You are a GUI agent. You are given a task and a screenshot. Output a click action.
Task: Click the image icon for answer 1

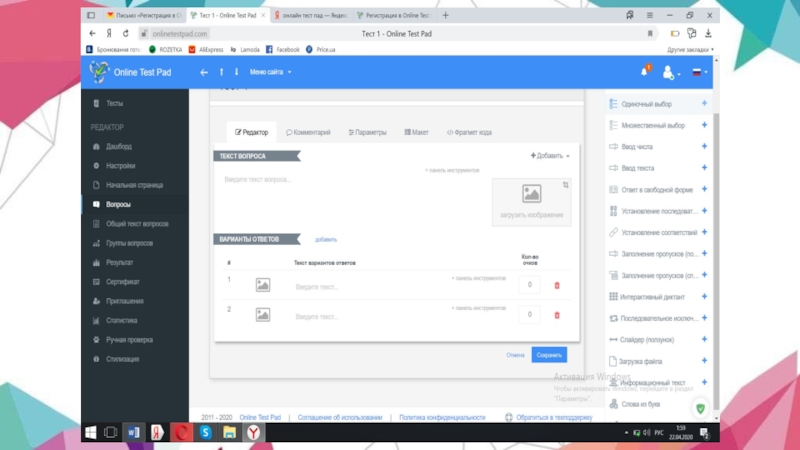click(x=262, y=286)
